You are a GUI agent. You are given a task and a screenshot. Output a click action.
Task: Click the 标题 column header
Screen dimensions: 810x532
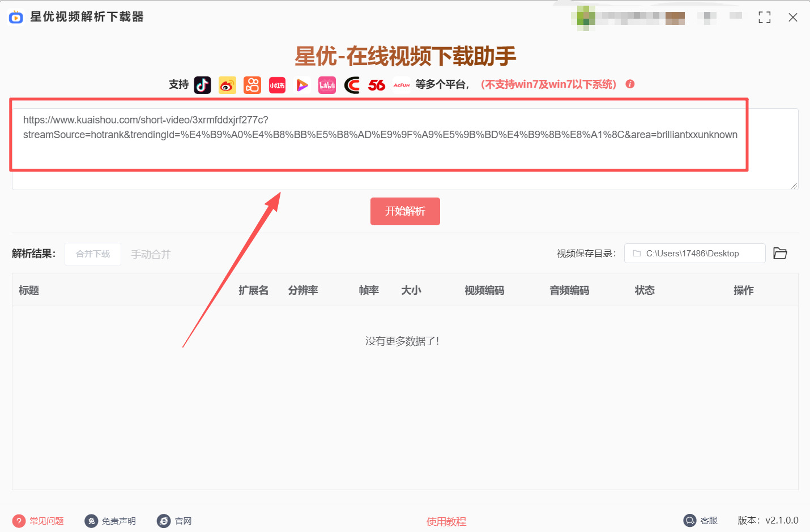(x=29, y=290)
